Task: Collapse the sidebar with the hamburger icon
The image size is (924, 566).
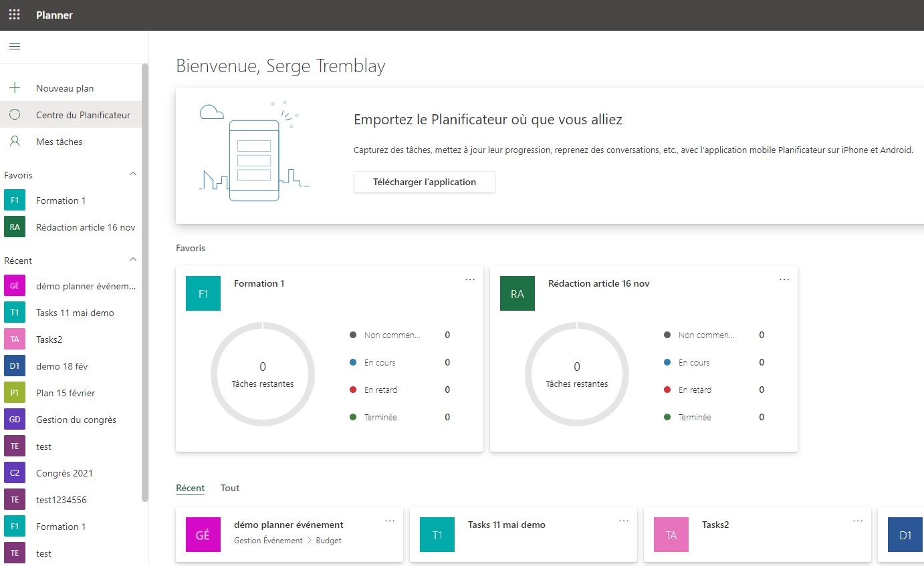Action: point(15,47)
